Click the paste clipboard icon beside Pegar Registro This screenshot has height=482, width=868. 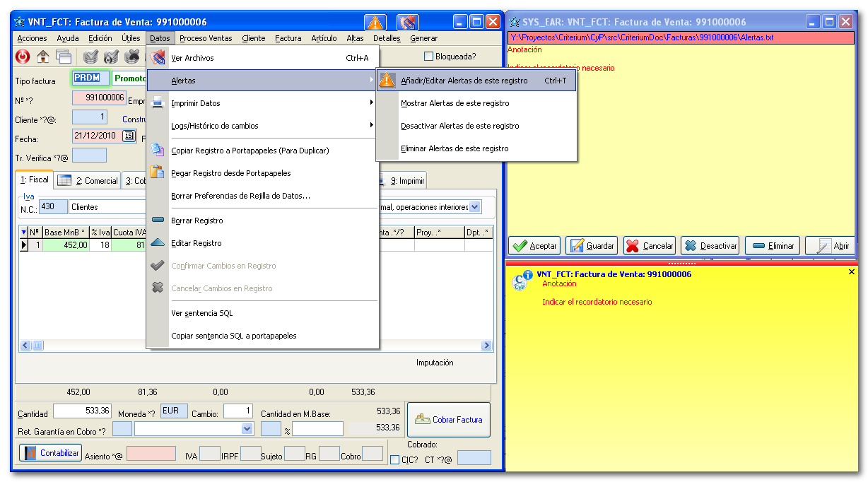(158, 172)
